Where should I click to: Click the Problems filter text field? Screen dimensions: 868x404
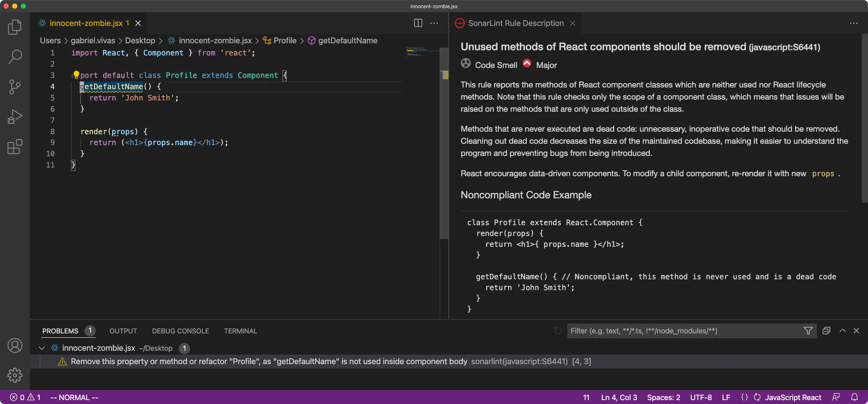pos(684,331)
